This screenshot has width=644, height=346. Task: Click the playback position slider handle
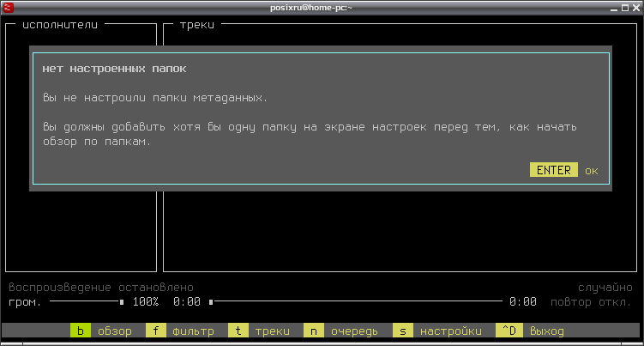point(211,302)
